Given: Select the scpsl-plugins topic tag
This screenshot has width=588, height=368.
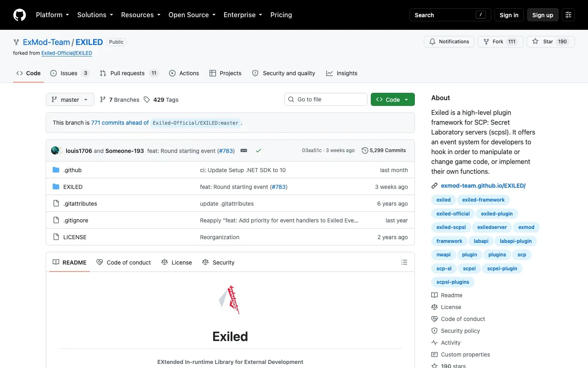Looking at the screenshot, I should (453, 282).
